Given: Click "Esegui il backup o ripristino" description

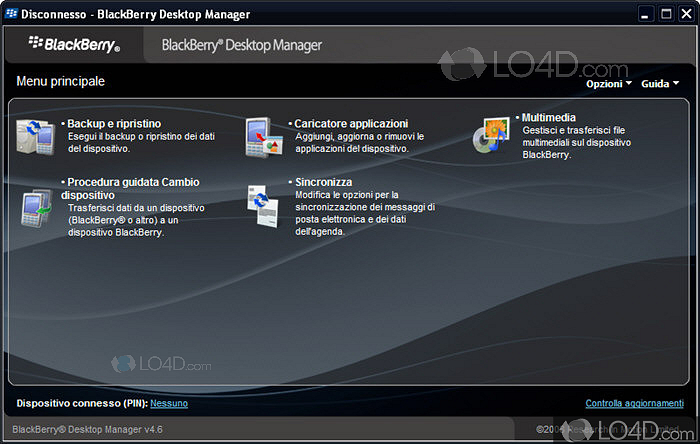Looking at the screenshot, I should [141, 142].
